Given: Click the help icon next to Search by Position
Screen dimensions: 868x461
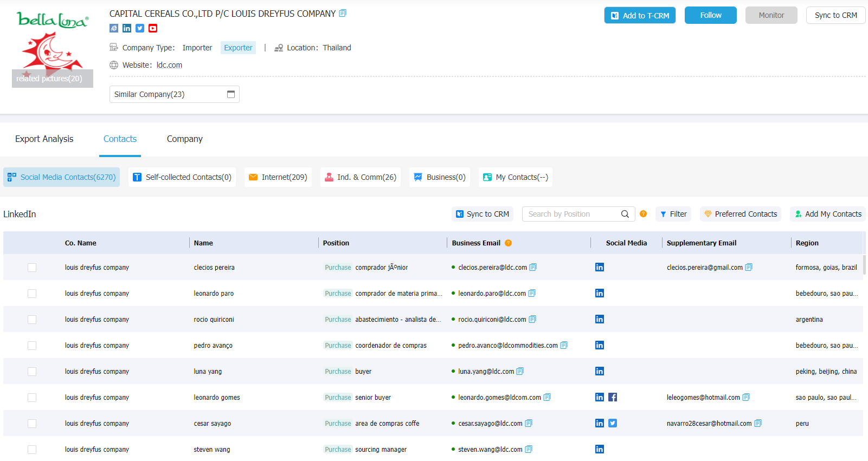Looking at the screenshot, I should tap(644, 214).
